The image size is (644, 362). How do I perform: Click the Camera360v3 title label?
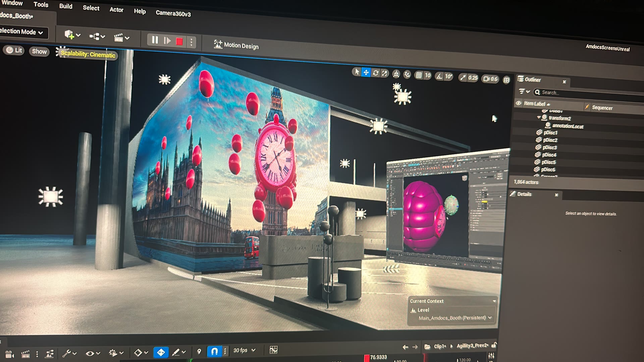pyautogui.click(x=173, y=14)
